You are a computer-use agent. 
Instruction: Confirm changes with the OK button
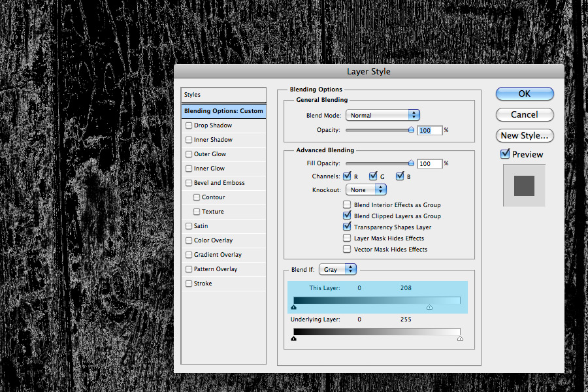[525, 93]
